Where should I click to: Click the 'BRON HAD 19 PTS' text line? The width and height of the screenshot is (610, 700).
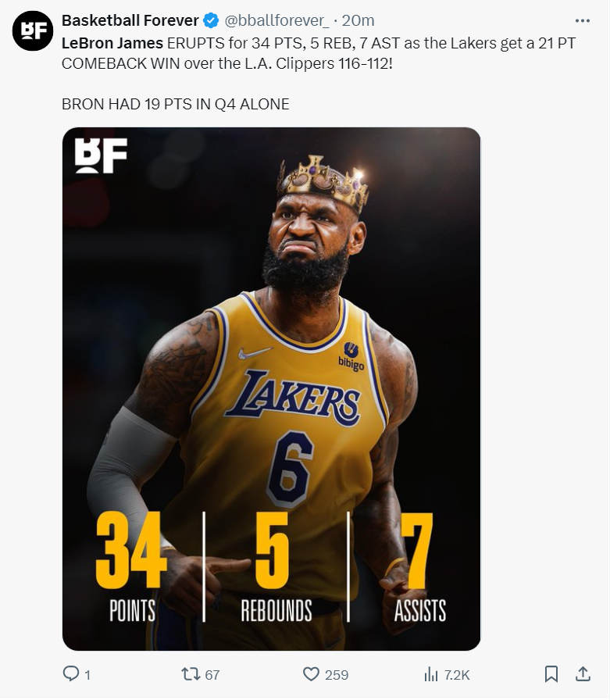[176, 105]
